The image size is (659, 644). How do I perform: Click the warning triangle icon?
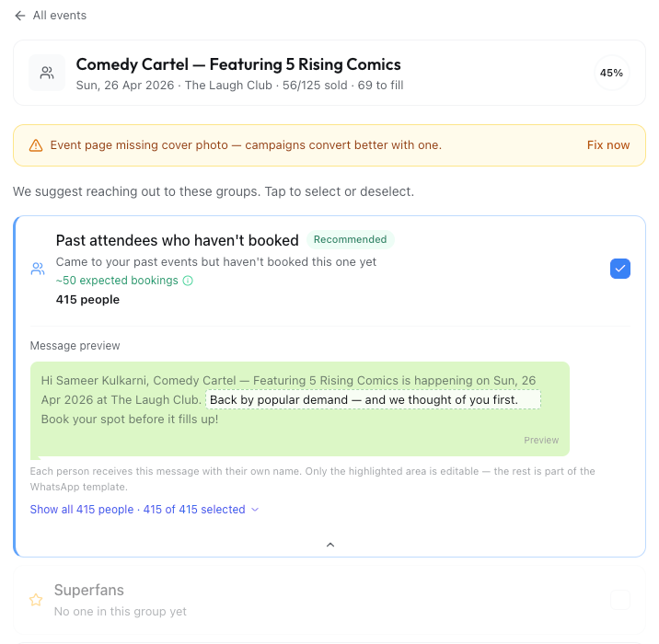pyautogui.click(x=36, y=145)
